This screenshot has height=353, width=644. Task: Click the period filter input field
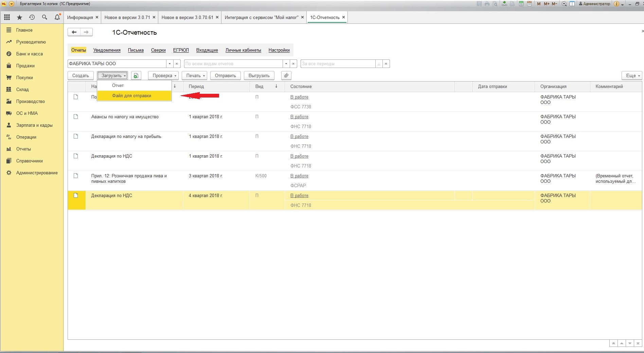tap(338, 64)
